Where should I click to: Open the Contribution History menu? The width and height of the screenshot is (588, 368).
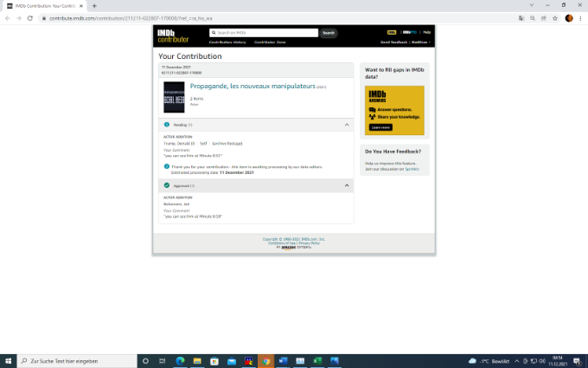(x=227, y=42)
